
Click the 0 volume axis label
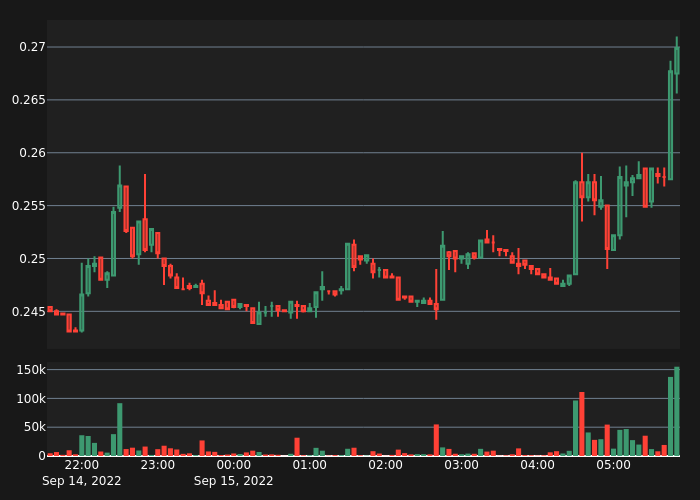tap(42, 456)
